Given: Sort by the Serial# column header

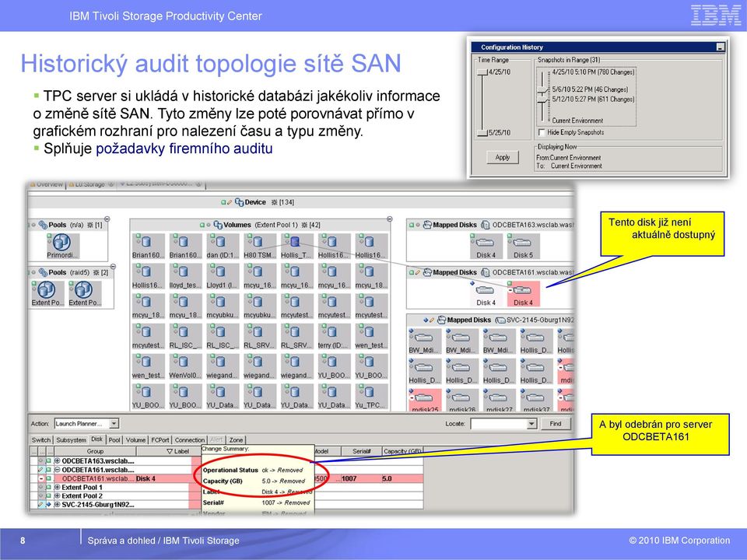Looking at the screenshot, I should tap(362, 451).
